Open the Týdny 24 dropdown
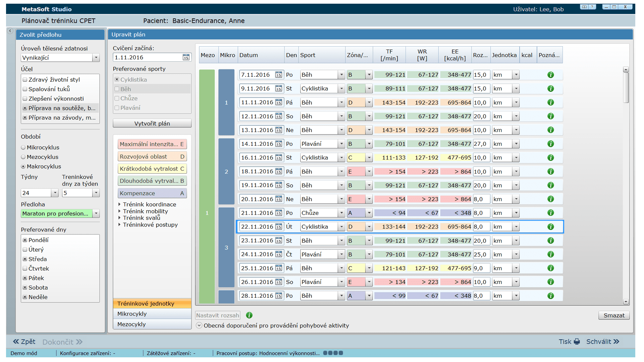Viewport: 644px width, 362px height. point(55,193)
